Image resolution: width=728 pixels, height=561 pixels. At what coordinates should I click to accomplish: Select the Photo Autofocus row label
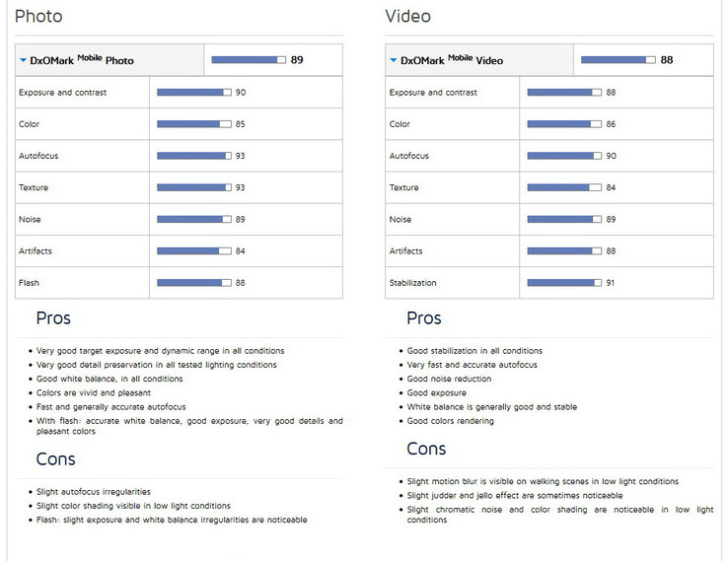click(38, 156)
